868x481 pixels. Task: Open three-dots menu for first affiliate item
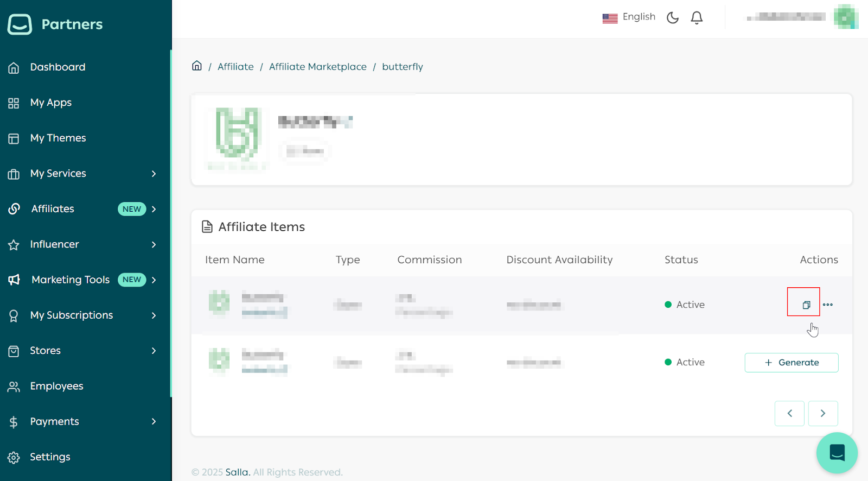click(x=828, y=305)
